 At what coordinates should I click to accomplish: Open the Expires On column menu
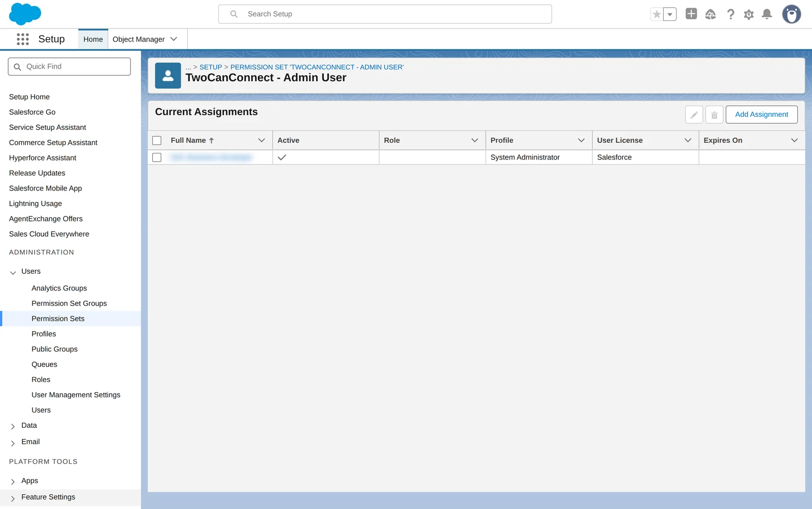click(x=794, y=140)
